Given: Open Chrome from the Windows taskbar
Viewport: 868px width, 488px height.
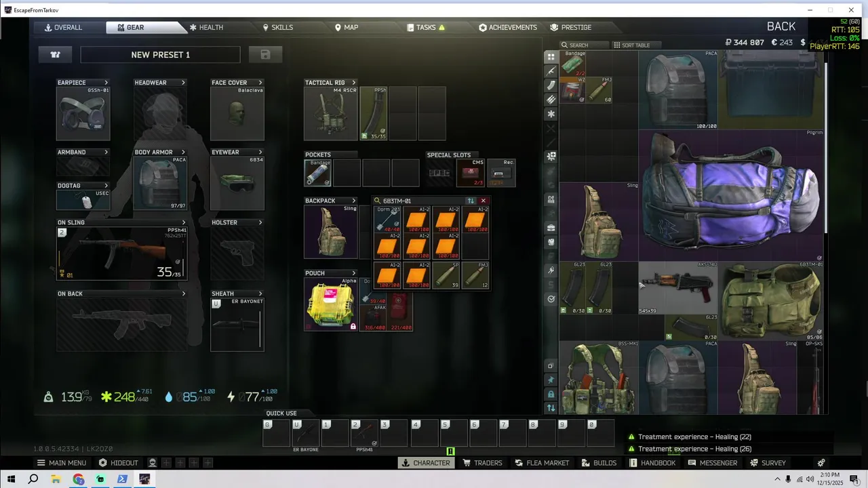Looking at the screenshot, I should (78, 479).
